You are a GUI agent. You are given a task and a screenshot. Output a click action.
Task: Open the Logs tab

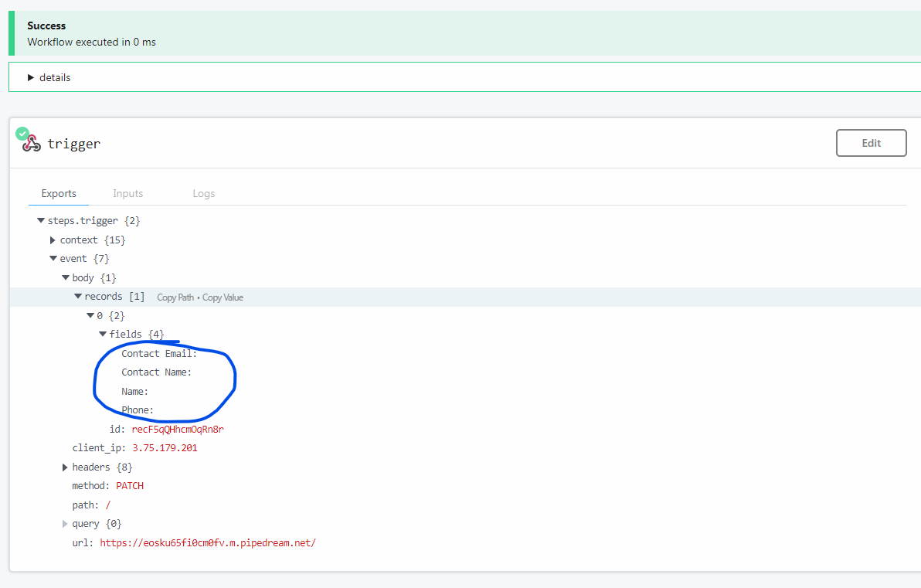tap(204, 193)
